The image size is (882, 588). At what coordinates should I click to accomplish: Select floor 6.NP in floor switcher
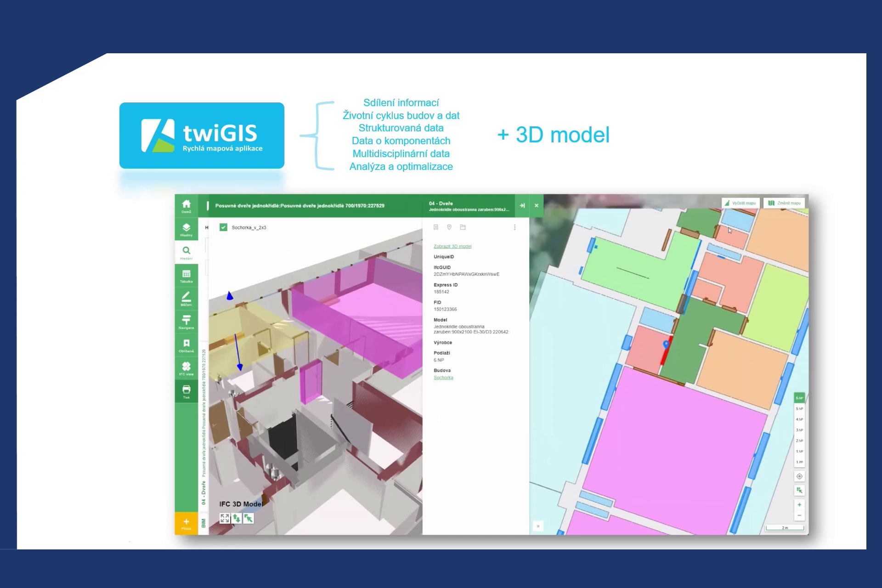point(799,398)
